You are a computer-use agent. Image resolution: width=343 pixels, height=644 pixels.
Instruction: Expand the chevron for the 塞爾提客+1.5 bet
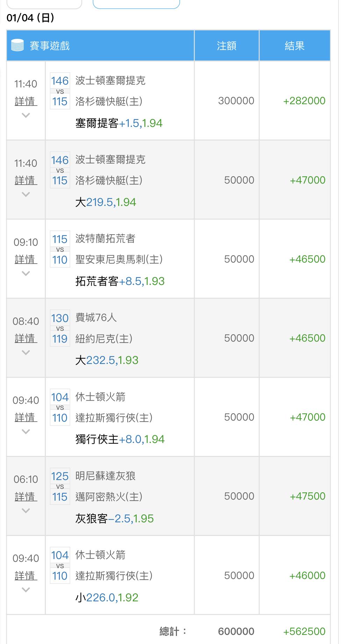point(26,115)
